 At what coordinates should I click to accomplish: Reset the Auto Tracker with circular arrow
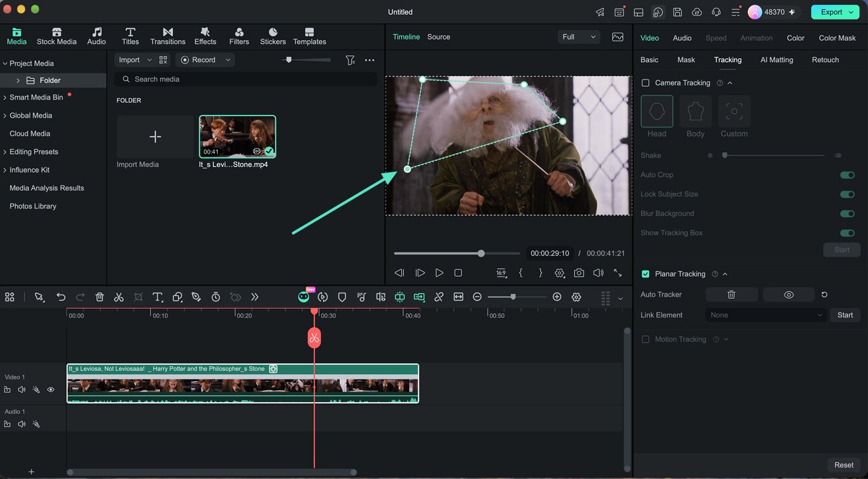tap(825, 295)
